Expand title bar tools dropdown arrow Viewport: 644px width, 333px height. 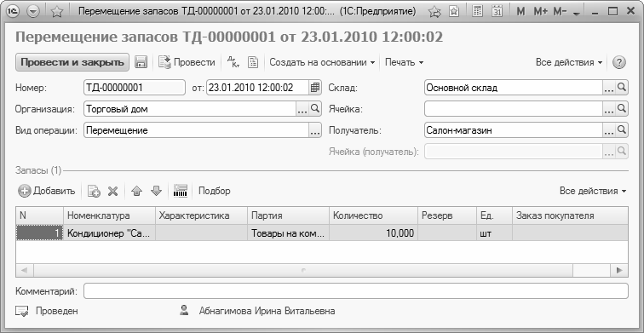(576, 13)
